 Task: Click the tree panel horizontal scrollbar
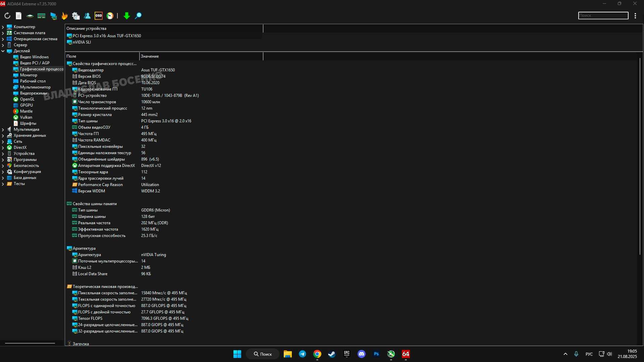pyautogui.click(x=30, y=343)
